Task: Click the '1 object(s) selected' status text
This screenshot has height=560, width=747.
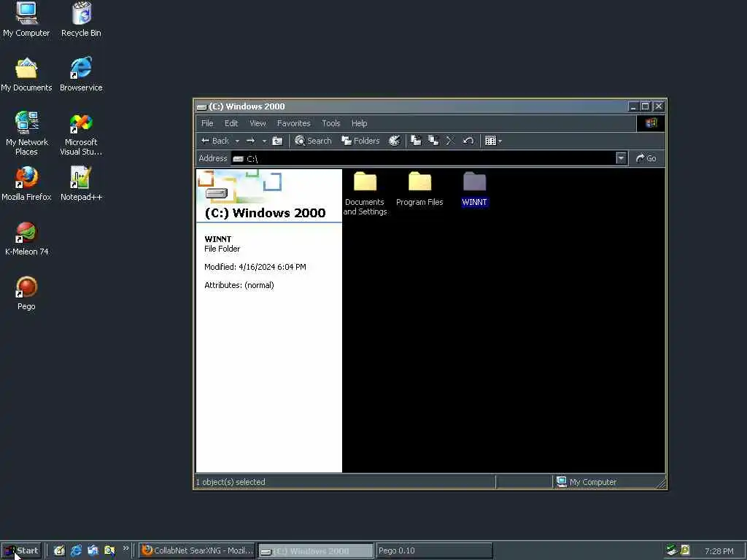Action: pos(231,482)
